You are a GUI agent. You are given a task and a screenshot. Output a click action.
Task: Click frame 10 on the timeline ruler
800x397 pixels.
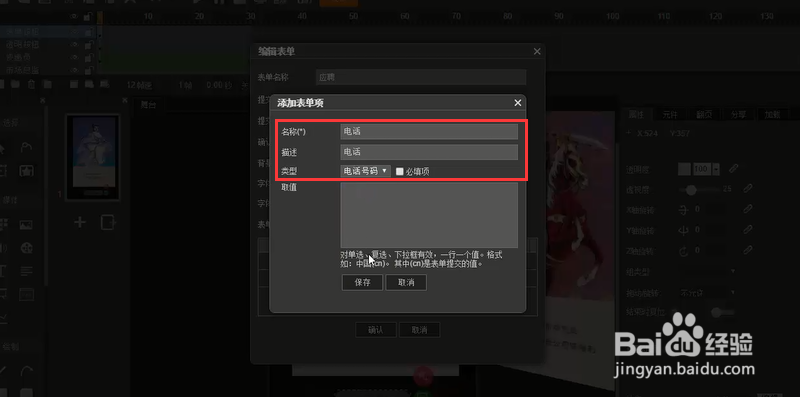[148, 17]
